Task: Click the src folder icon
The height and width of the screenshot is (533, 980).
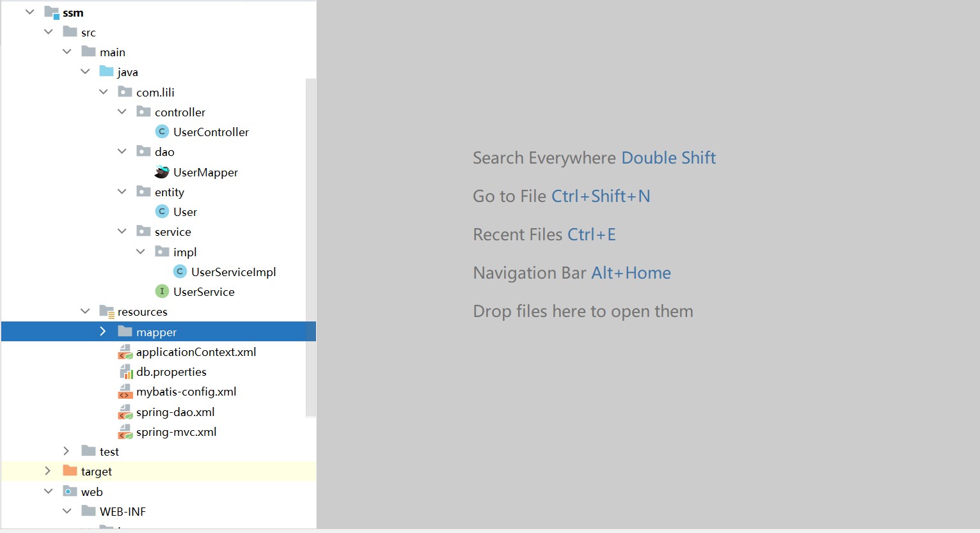Action: click(x=70, y=32)
